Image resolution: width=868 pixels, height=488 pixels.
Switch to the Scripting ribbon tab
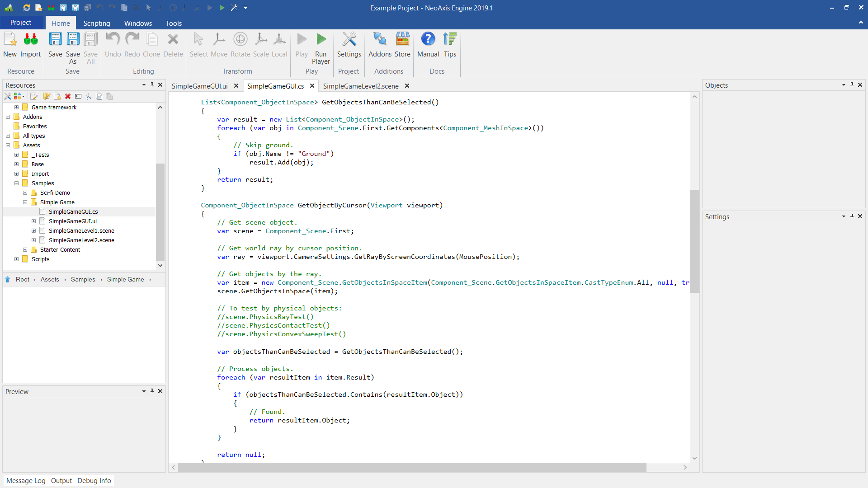[x=96, y=23]
